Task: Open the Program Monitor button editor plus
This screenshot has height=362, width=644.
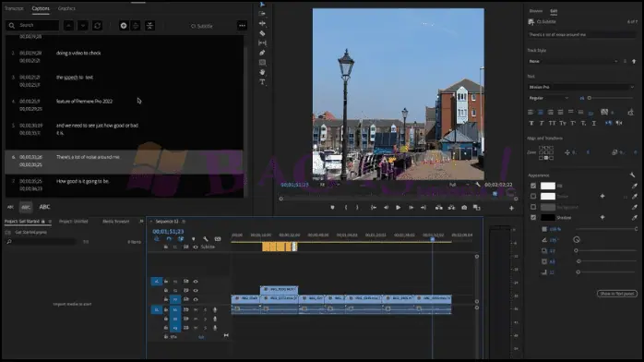Action: pyautogui.click(x=511, y=209)
